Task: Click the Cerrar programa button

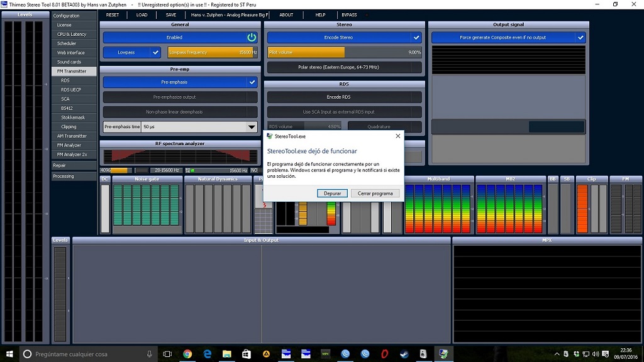Action: (x=375, y=194)
